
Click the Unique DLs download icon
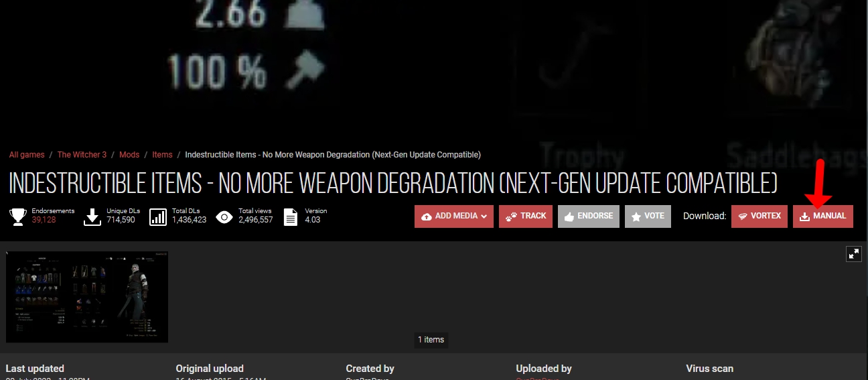coord(92,216)
